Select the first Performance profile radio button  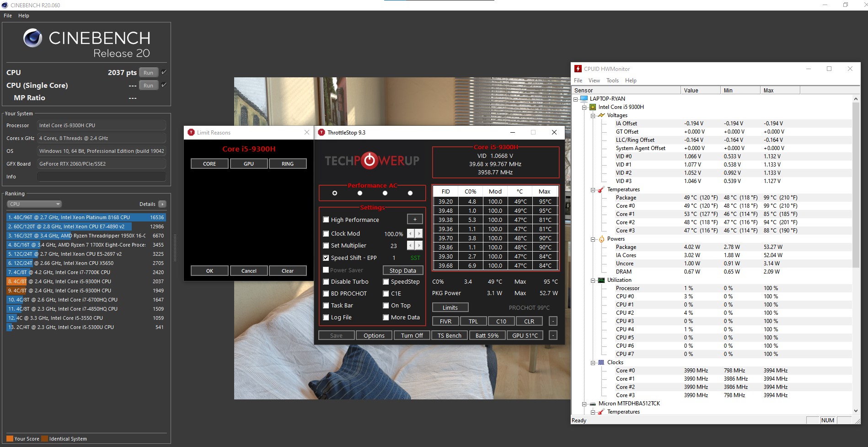(x=335, y=193)
